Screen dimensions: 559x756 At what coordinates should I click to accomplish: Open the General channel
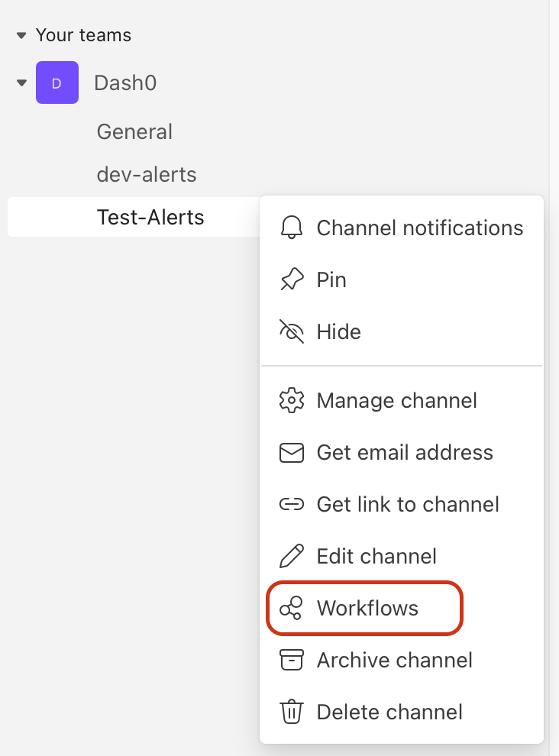point(134,132)
